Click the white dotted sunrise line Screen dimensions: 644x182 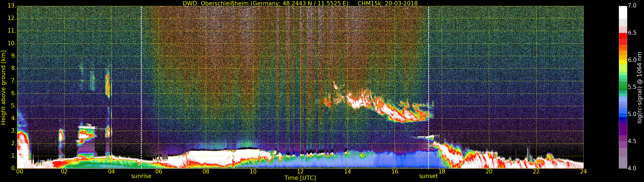click(x=141, y=87)
